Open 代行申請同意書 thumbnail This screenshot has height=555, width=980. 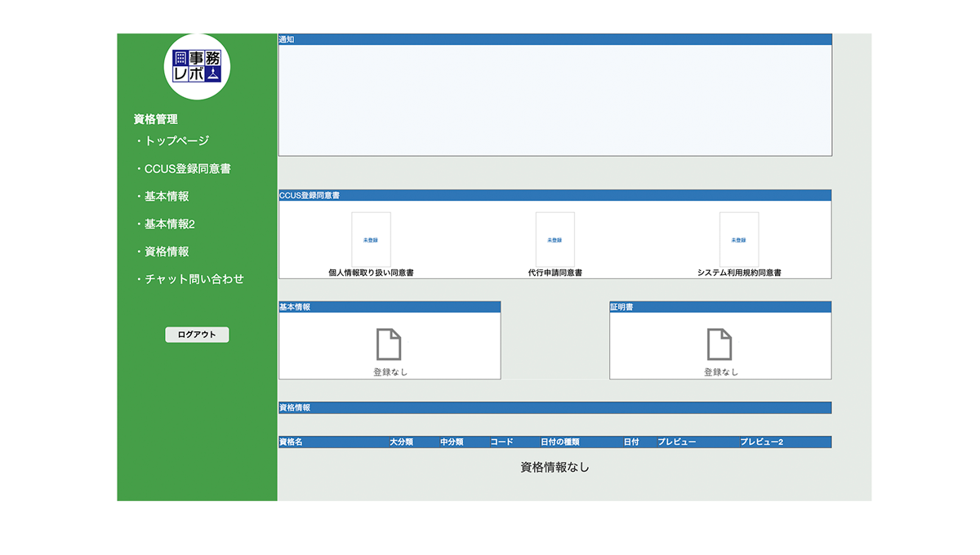point(555,239)
